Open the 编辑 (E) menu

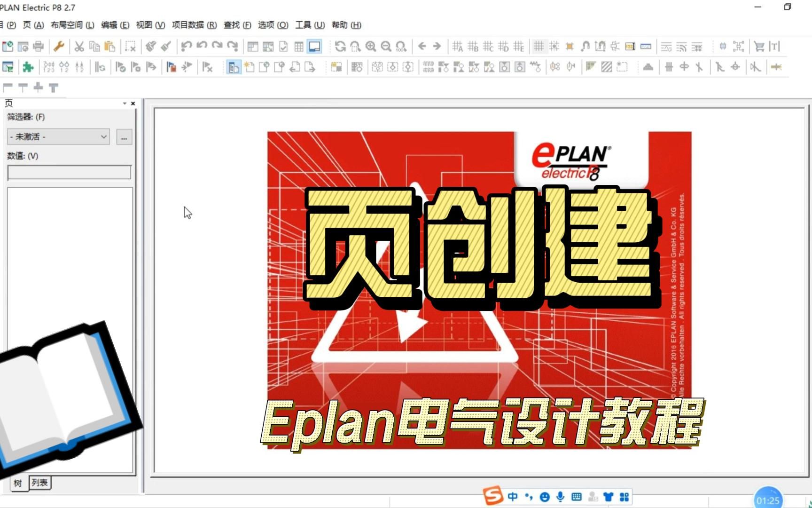coord(115,25)
